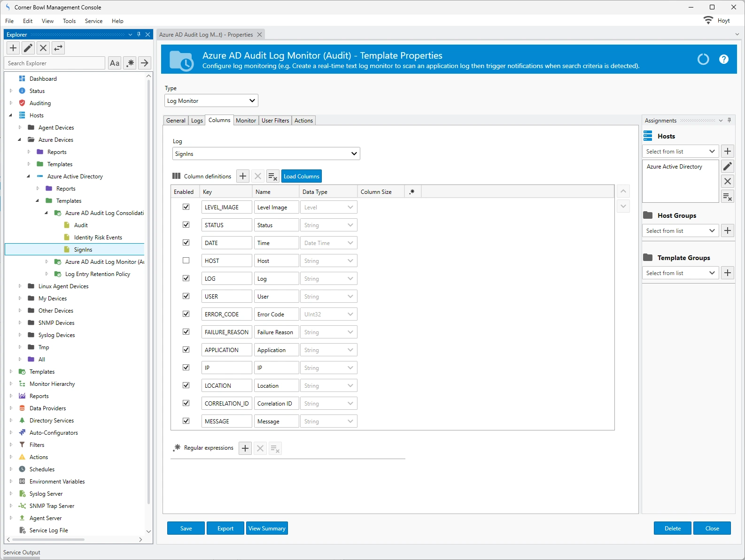Viewport: 745px width, 560px height.
Task: Click the add button in Explorer toolbar
Action: coord(13,48)
